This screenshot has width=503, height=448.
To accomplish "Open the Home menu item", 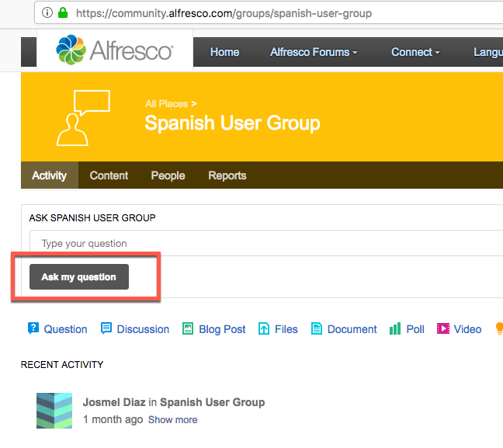I will (224, 52).
